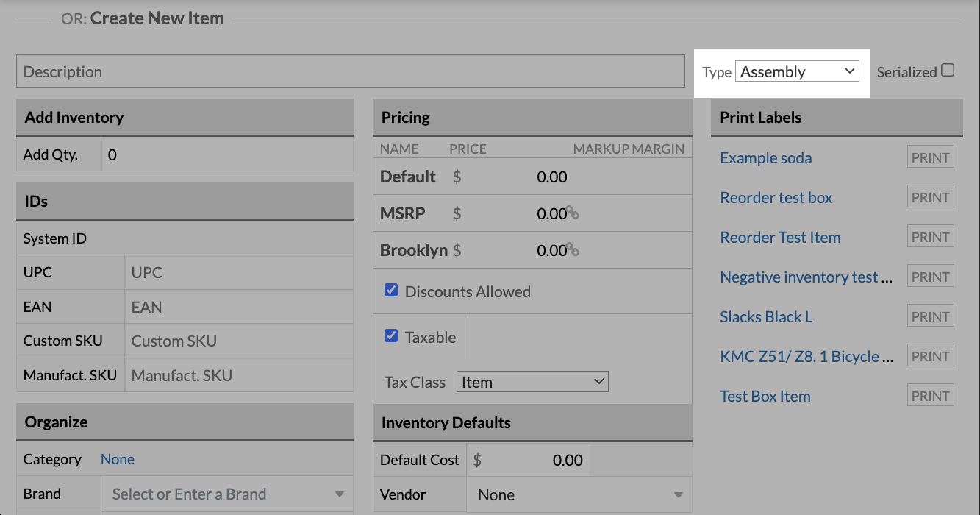Viewport: 980px width, 515px height.
Task: Open the Negative inventory test item
Action: coord(806,277)
